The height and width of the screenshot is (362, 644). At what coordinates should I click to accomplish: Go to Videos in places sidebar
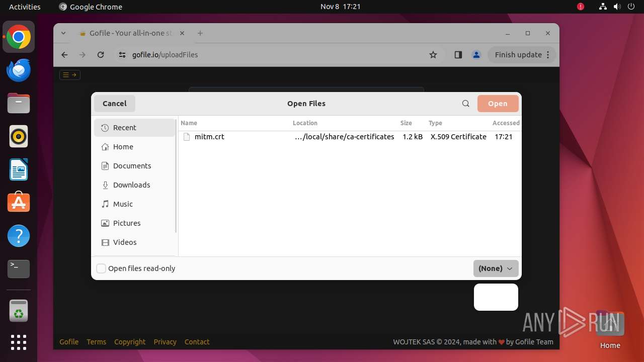tap(134, 242)
